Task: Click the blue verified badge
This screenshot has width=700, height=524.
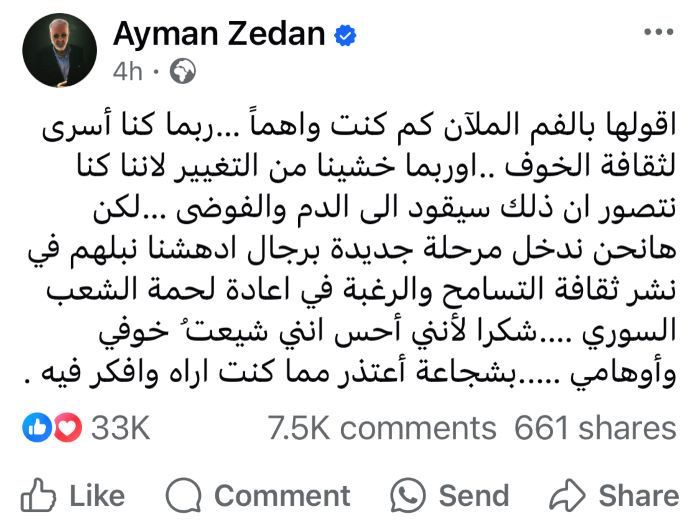Action: [x=345, y=36]
